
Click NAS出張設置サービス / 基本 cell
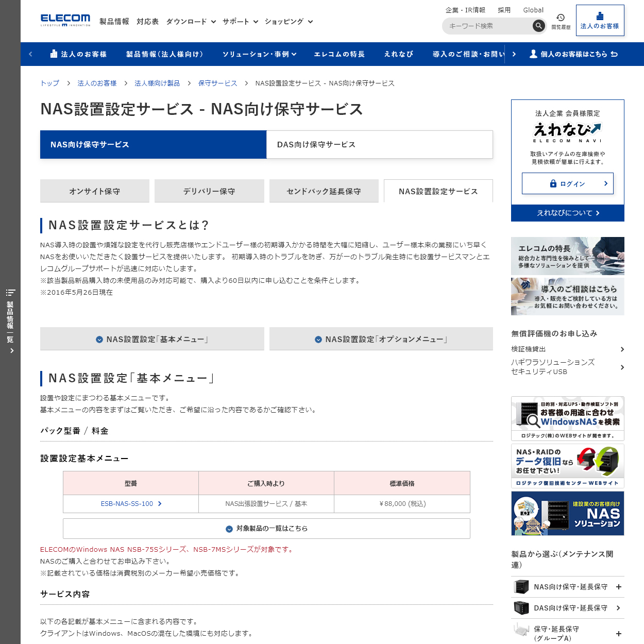click(266, 504)
